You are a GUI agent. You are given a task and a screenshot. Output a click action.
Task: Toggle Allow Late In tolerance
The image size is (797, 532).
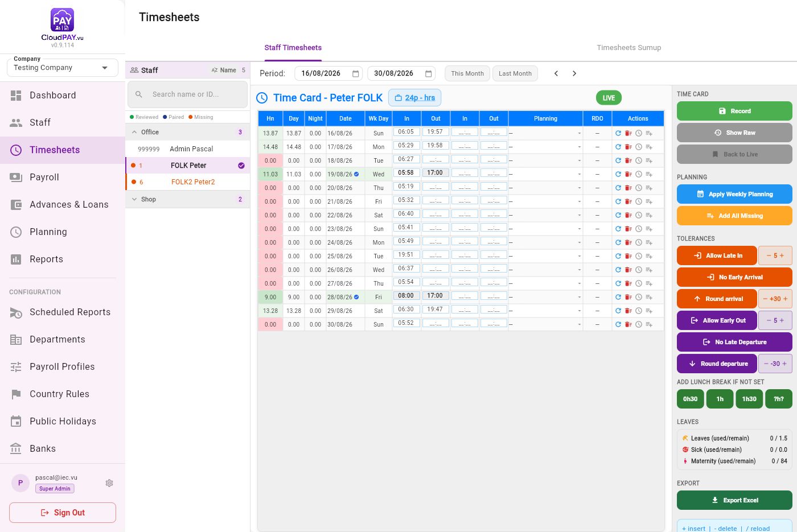pyautogui.click(x=717, y=255)
